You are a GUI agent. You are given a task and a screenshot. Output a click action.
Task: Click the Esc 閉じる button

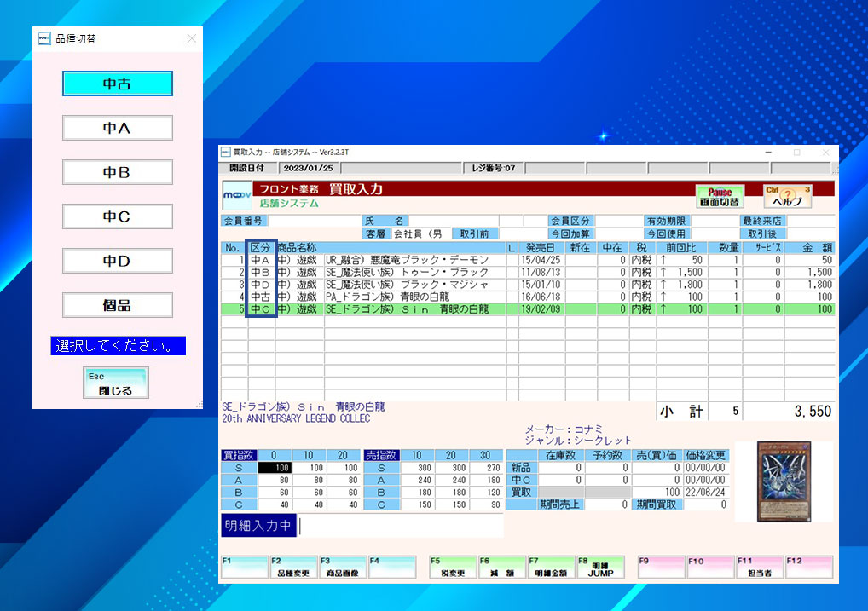(x=116, y=383)
